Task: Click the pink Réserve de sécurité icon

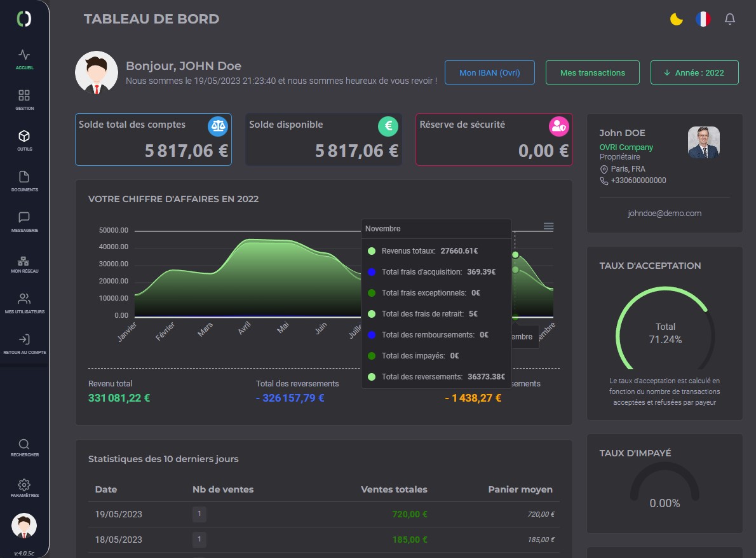Action: click(559, 126)
